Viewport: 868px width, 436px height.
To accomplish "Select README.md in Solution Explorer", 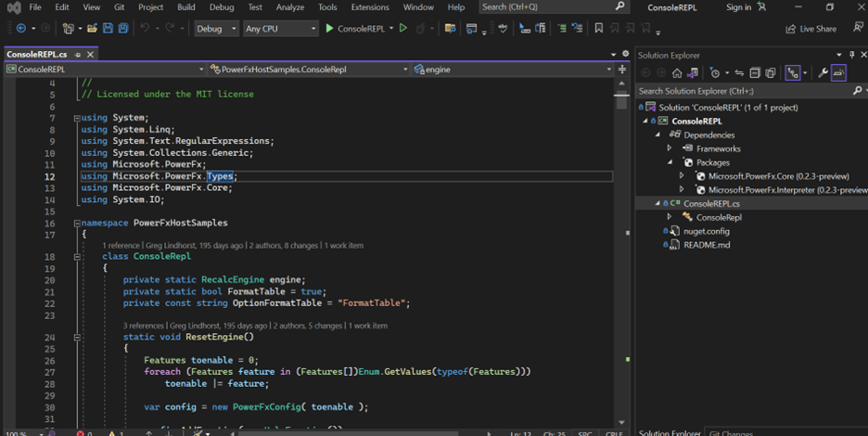I will pos(707,245).
